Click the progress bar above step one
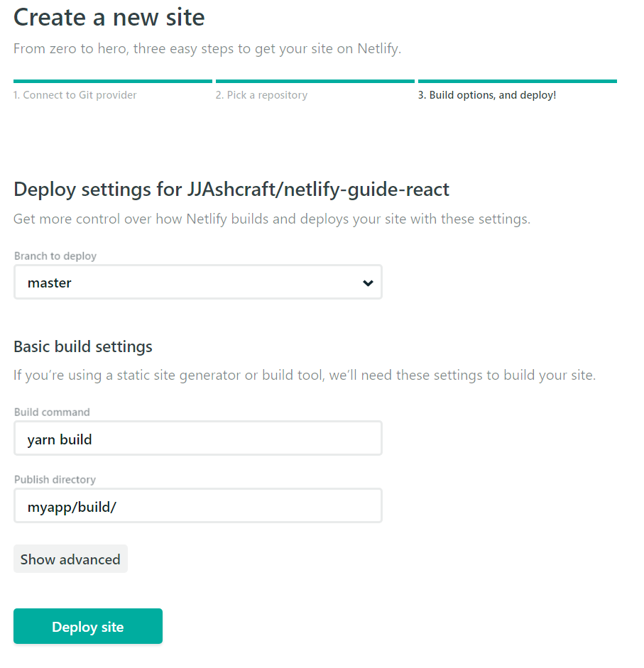 point(112,82)
